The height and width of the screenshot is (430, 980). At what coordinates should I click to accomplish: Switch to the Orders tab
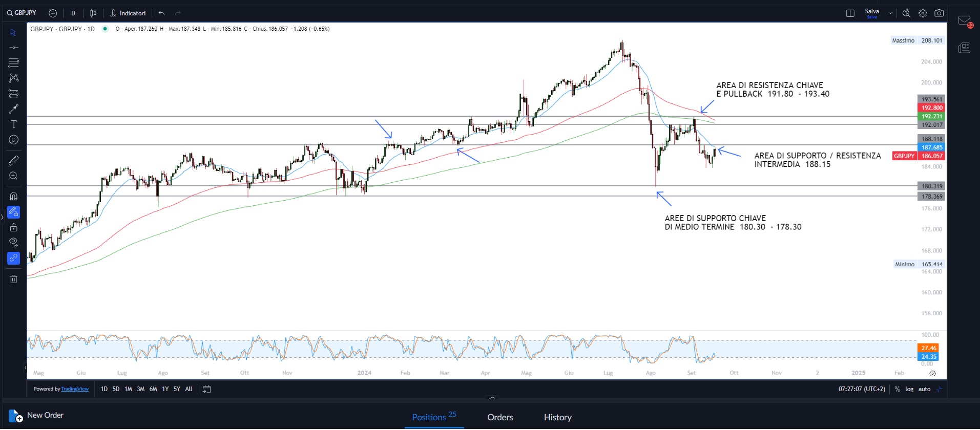[500, 417]
